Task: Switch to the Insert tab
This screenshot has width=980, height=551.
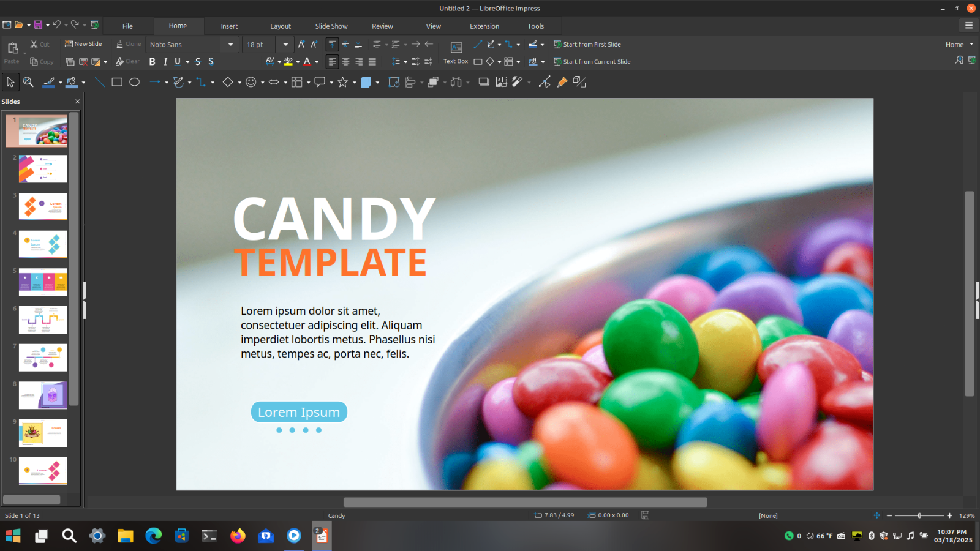Action: [229, 26]
